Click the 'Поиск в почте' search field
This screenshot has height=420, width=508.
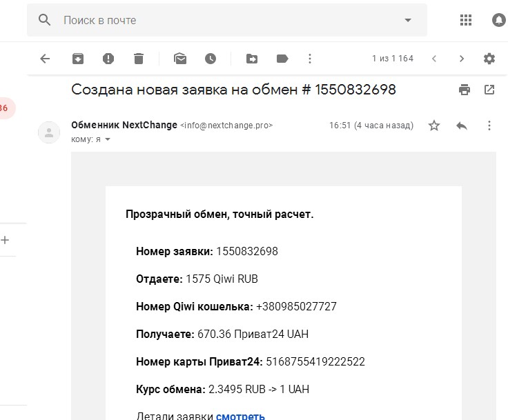[228, 20]
